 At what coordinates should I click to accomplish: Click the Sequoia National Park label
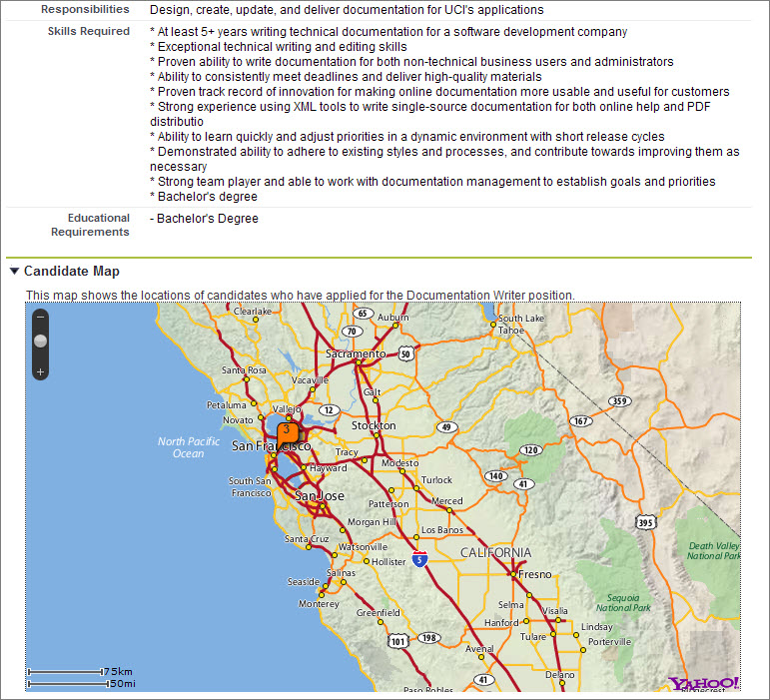[623, 603]
